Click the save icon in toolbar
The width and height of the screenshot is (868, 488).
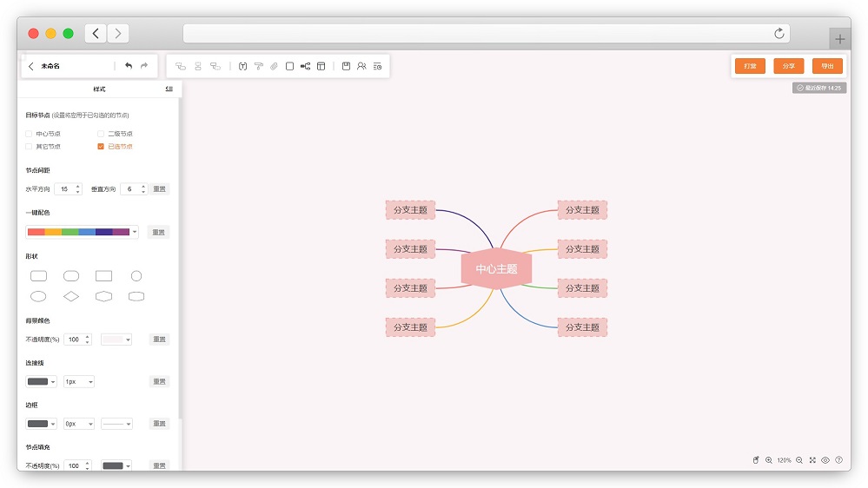(346, 66)
